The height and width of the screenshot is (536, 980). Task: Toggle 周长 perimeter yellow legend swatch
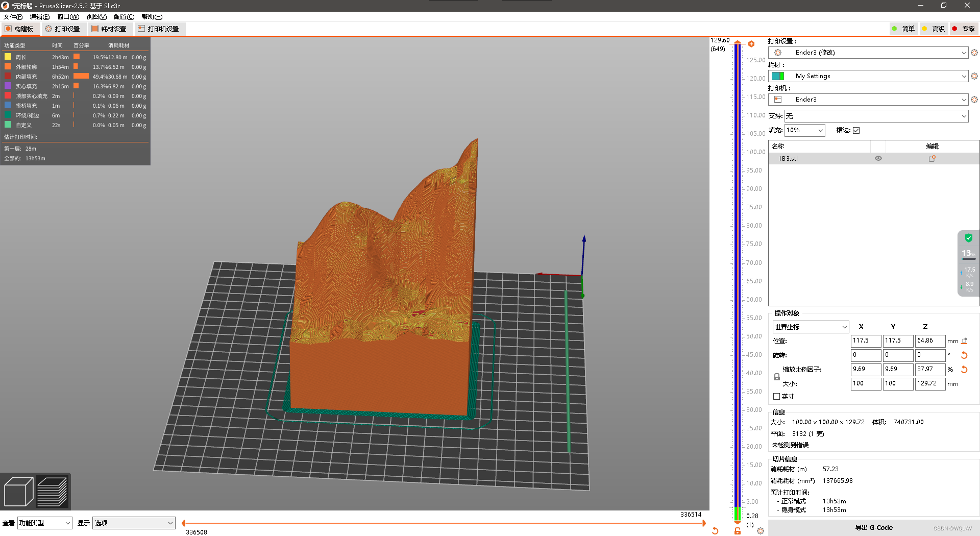(x=8, y=57)
